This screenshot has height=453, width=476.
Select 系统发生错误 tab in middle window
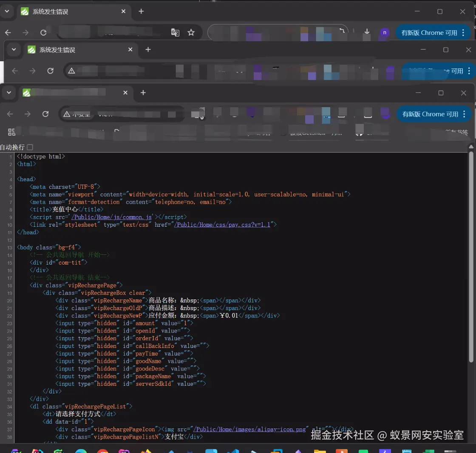[x=81, y=50]
